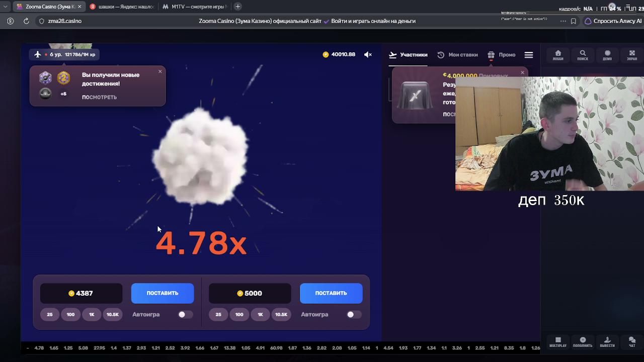The image size is (644, 362).
Task: Click the Спросить Алису AI button
Action: [x=613, y=21]
